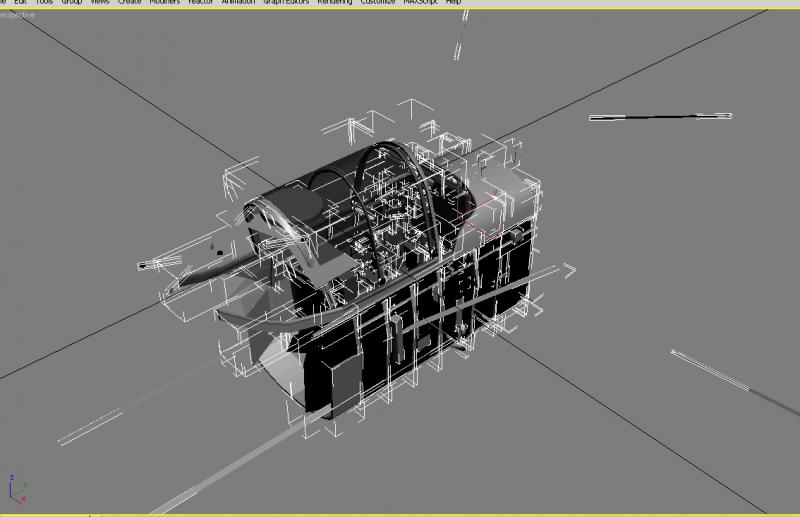
Task: Open the Tools menu
Action: tap(44, 2)
